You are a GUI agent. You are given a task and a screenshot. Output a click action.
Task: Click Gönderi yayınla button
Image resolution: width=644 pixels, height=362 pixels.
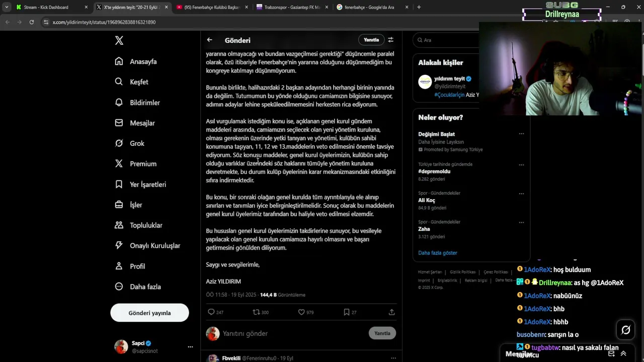coord(149,313)
